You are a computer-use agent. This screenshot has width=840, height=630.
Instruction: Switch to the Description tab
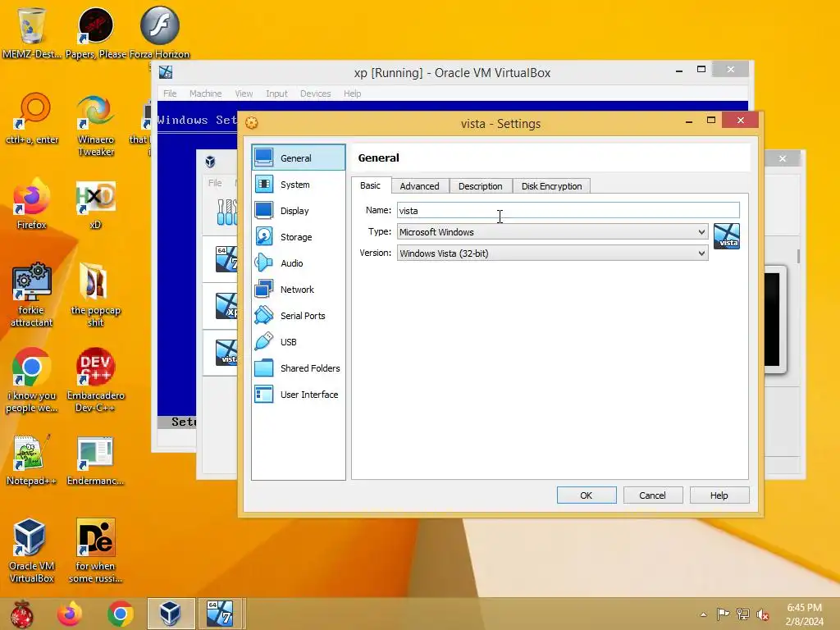[481, 186]
